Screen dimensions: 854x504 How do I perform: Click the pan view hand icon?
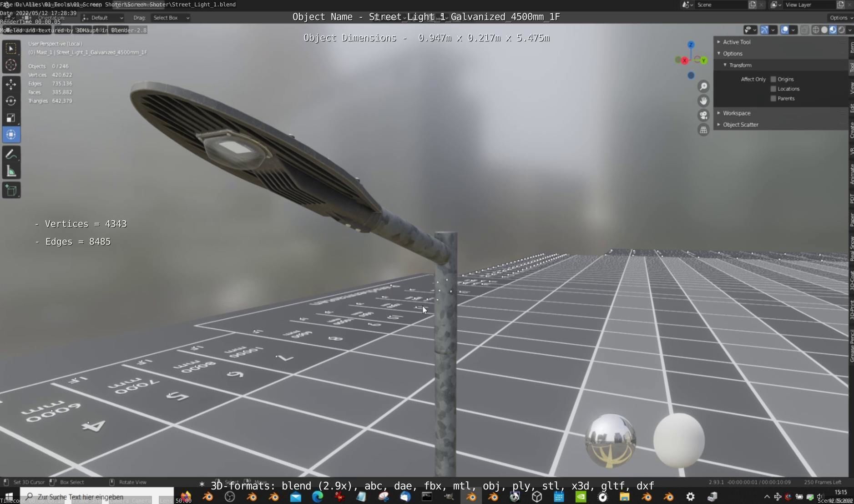[x=703, y=101]
